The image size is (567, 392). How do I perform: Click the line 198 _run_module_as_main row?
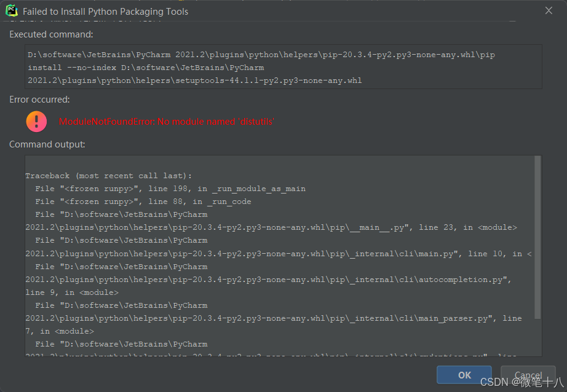170,189
